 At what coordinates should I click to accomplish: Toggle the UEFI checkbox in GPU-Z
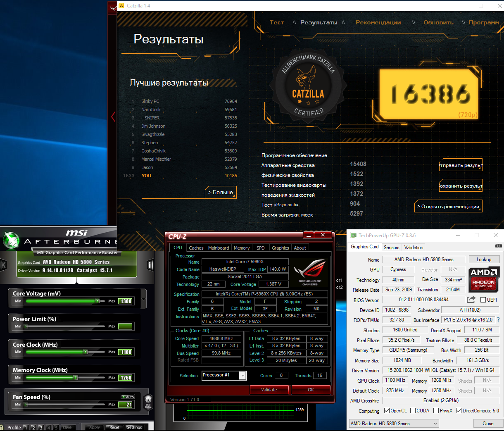tap(483, 300)
